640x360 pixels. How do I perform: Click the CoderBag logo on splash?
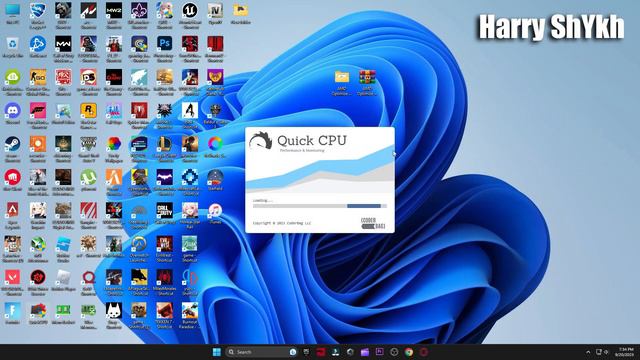pos(373,223)
